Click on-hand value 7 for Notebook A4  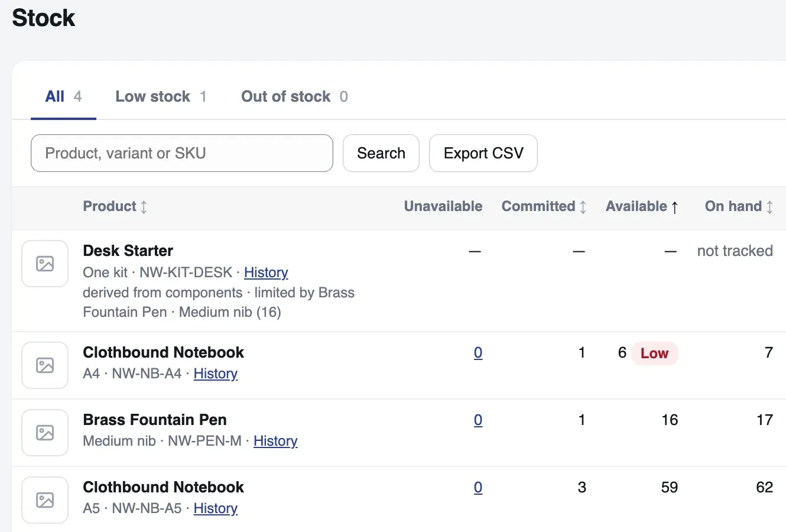[769, 353]
